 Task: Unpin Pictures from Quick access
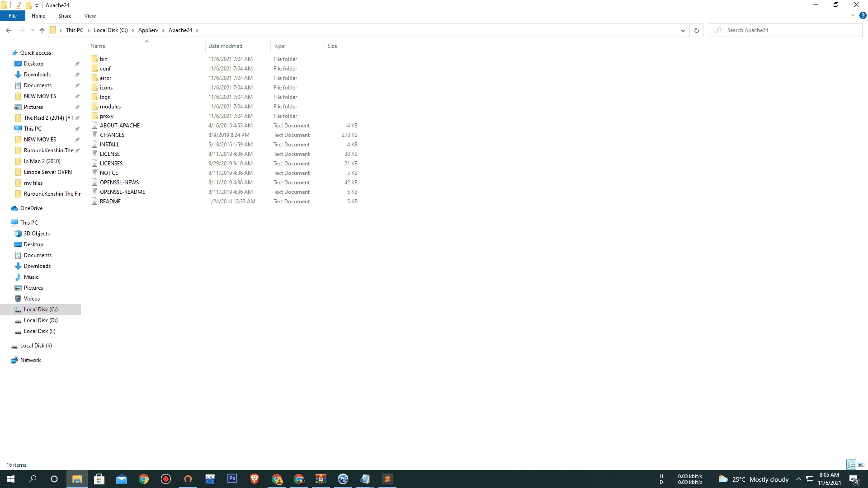tap(77, 107)
